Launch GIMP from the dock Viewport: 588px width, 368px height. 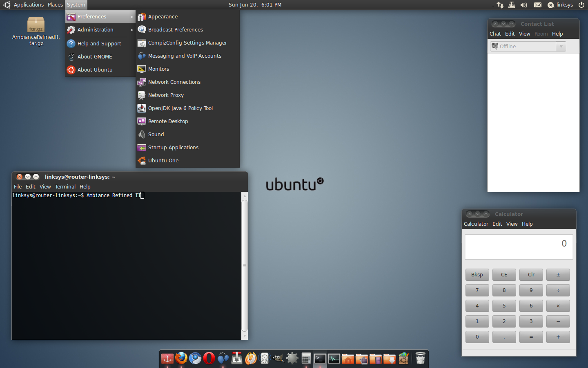(278, 359)
